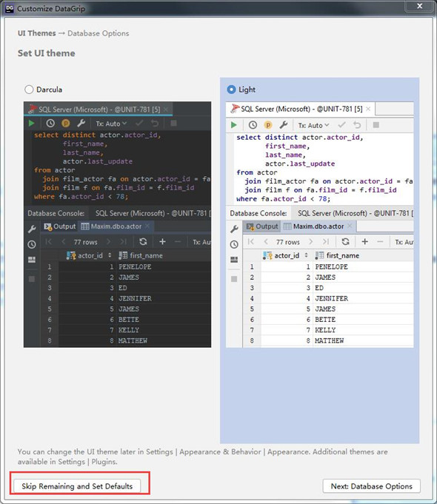Click the Darcula theme preview image

118,224
